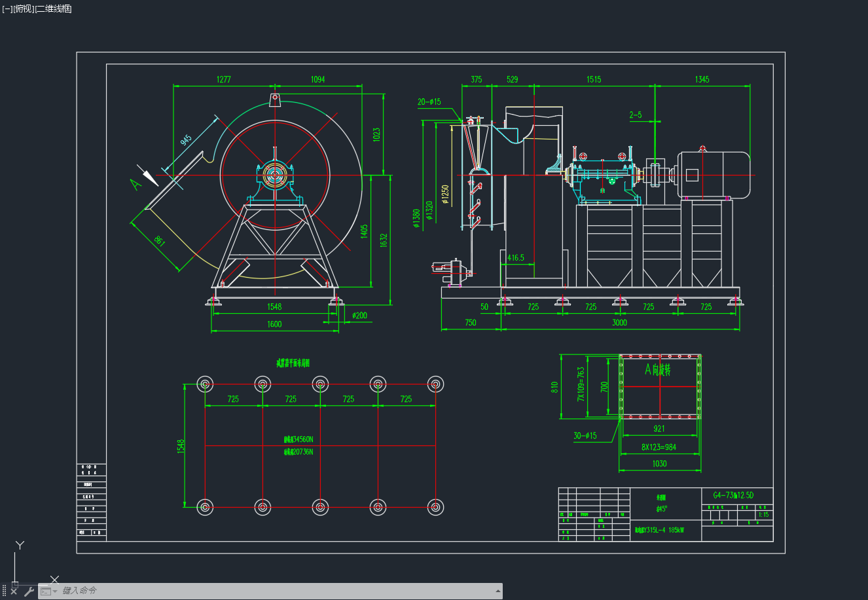Screen dimensions: 868x600
Task: Select the 750 dimension text
Action: click(x=471, y=322)
